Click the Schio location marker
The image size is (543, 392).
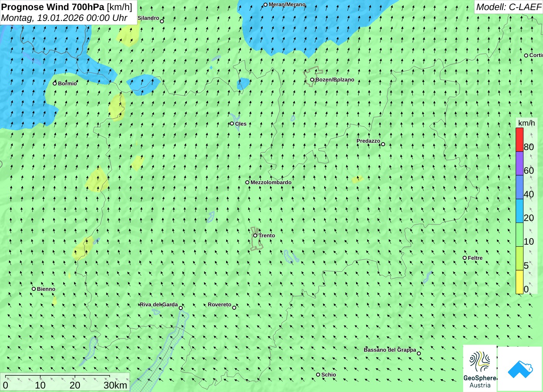click(318, 375)
